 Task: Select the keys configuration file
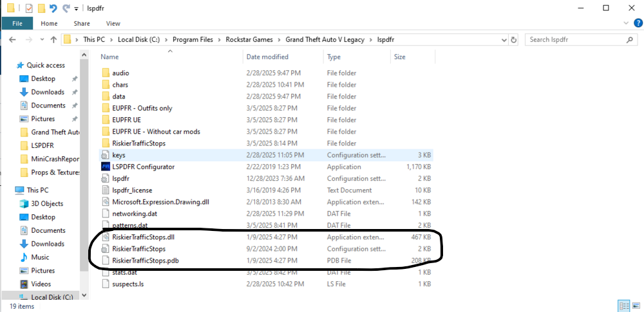click(x=118, y=155)
